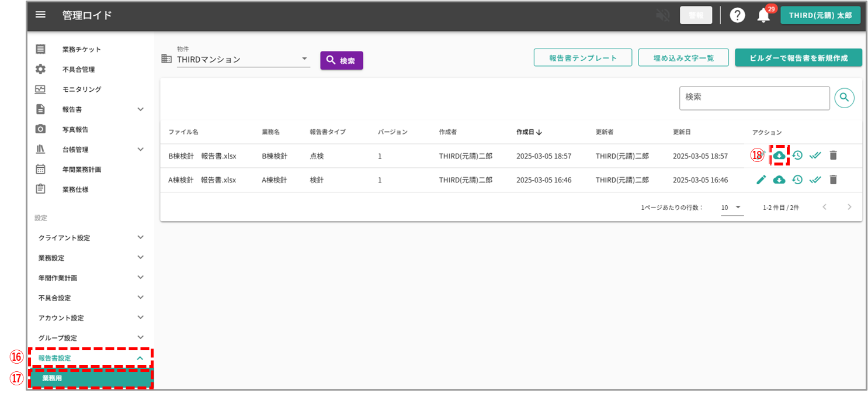Go to the next table page

pos(849,207)
